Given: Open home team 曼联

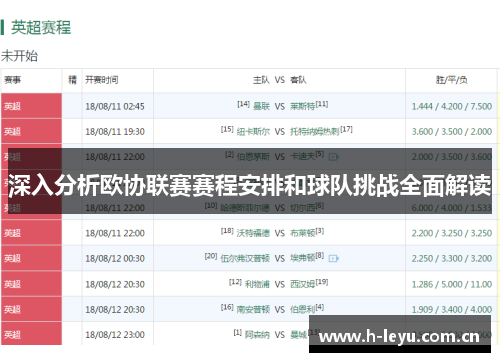Looking at the screenshot, I should point(261,106).
